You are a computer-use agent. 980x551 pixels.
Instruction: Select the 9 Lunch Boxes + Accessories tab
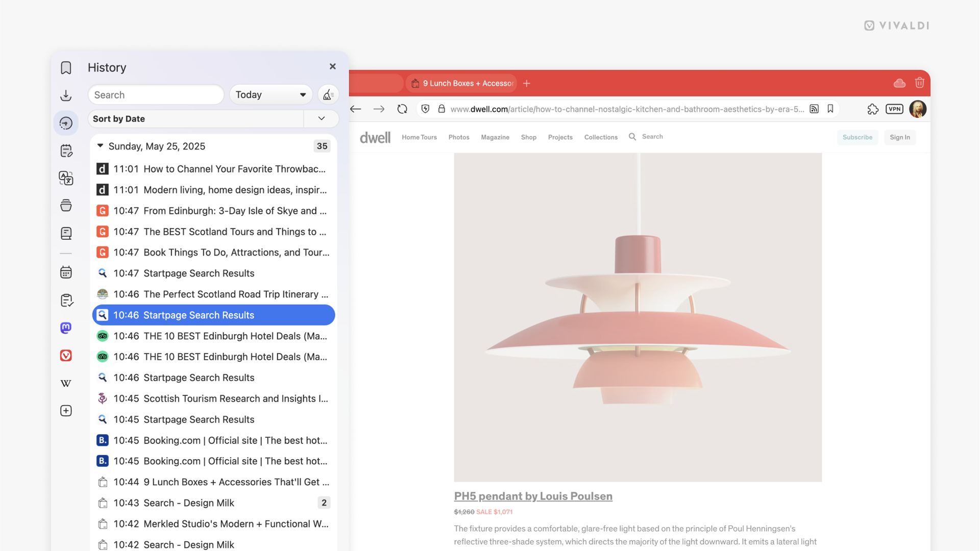coord(461,83)
